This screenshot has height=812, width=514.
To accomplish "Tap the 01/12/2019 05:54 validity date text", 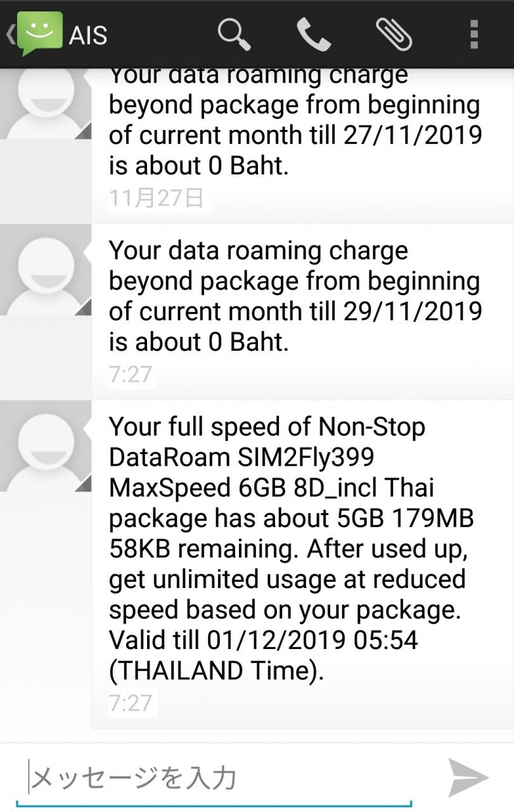I will 312,640.
